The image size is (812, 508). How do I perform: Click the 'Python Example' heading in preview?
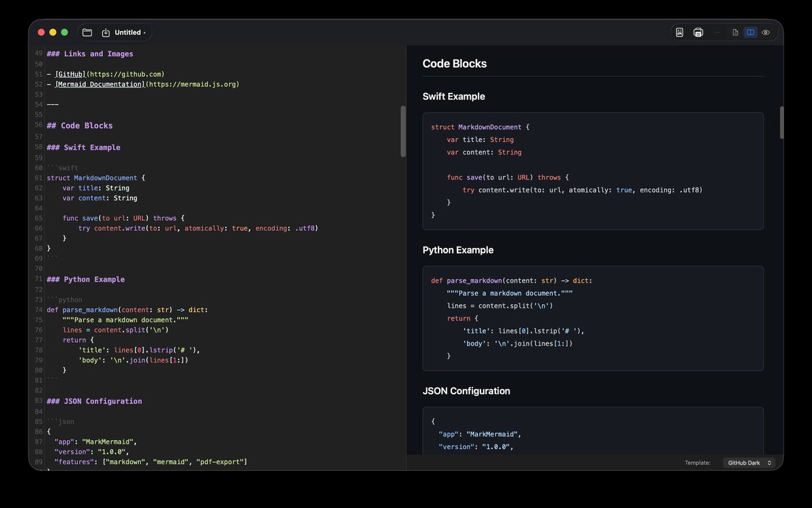pos(458,250)
